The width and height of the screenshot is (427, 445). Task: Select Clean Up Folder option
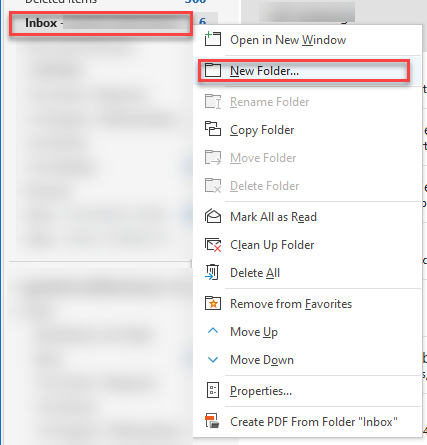272,245
